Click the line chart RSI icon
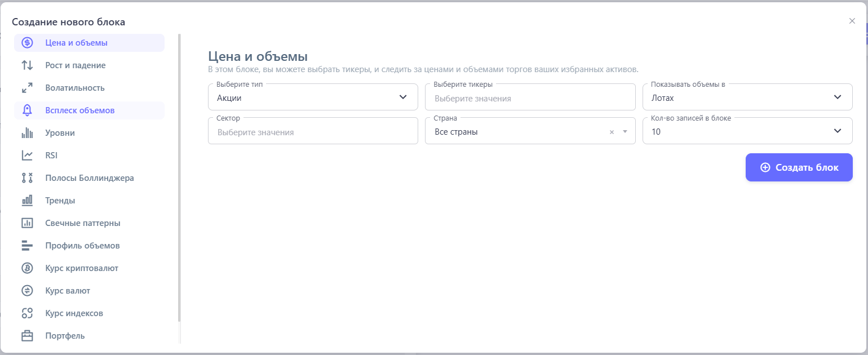The image size is (868, 355). tap(27, 156)
